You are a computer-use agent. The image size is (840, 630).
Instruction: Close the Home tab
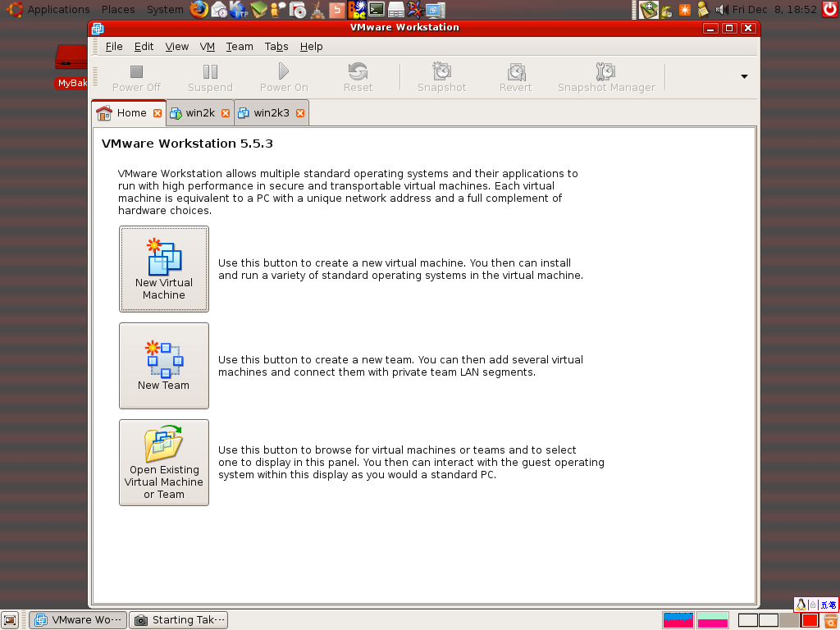pyautogui.click(x=157, y=113)
